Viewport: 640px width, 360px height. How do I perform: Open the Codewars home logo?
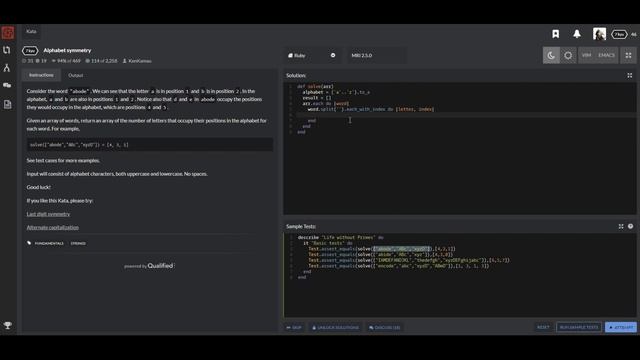tap(8, 33)
